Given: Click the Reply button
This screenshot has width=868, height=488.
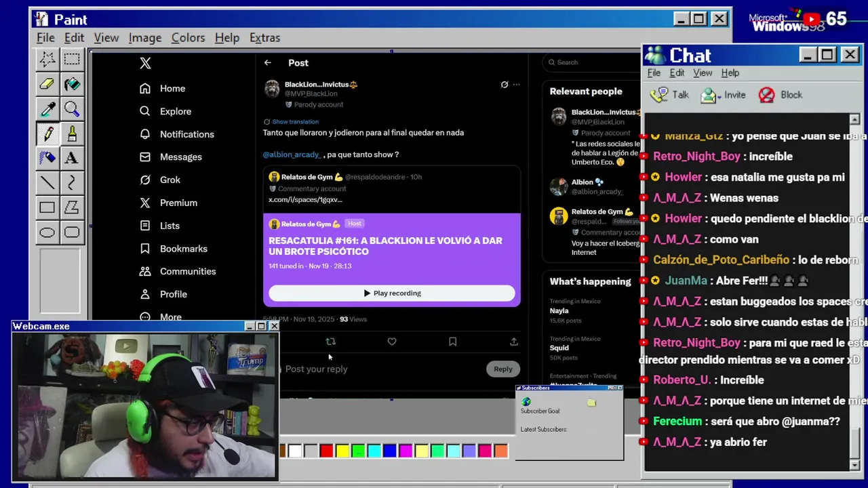Looking at the screenshot, I should tap(503, 369).
